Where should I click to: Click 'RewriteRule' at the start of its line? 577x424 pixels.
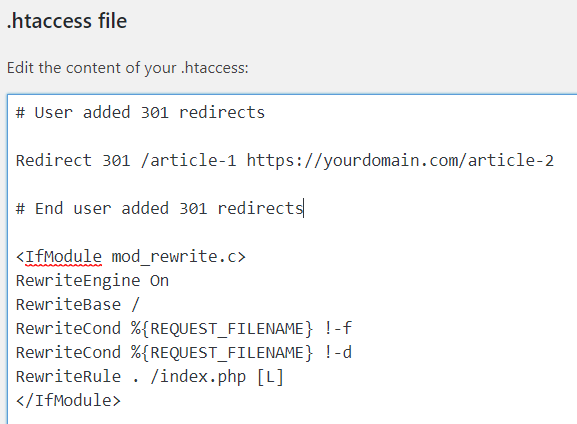pos(68,377)
